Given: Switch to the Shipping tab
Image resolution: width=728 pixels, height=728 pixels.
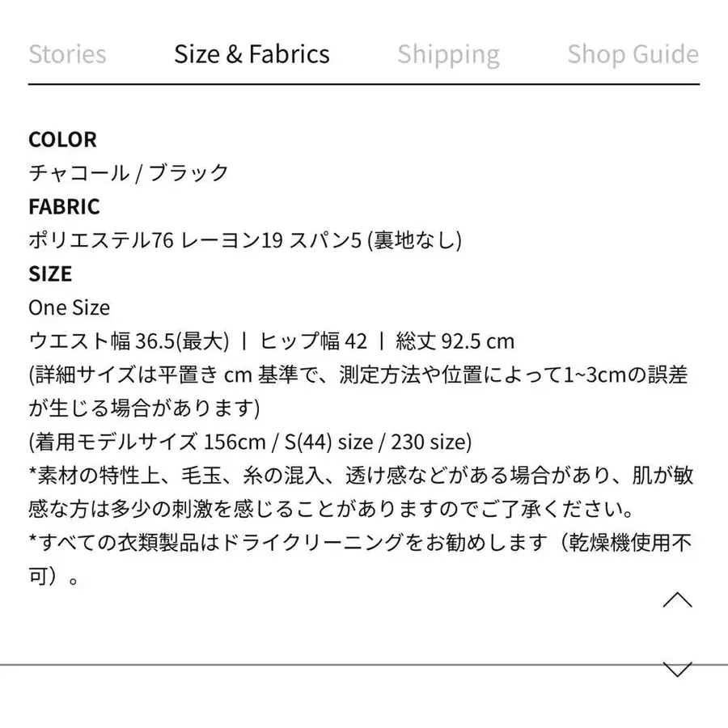Looking at the screenshot, I should point(448,54).
